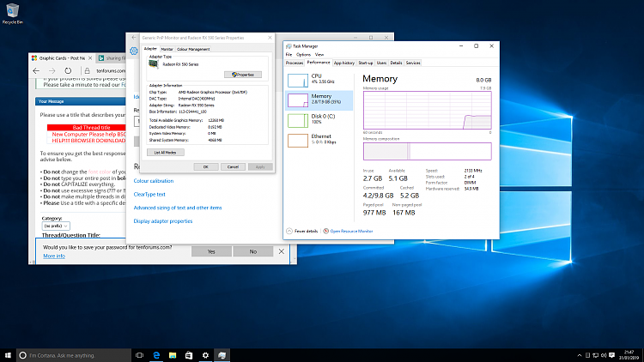
Task: Close the Radeon RX 590 Properties dialog
Action: (270, 38)
